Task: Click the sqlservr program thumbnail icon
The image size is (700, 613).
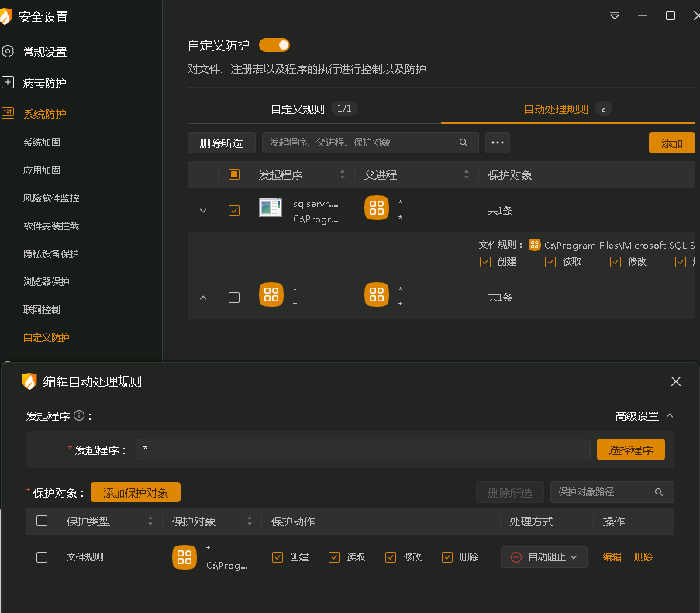Action: [271, 208]
